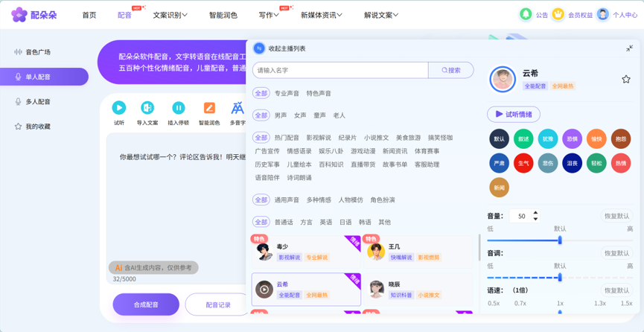Select the 叙述 emotion swatch
This screenshot has height=332, width=644.
[x=523, y=139]
